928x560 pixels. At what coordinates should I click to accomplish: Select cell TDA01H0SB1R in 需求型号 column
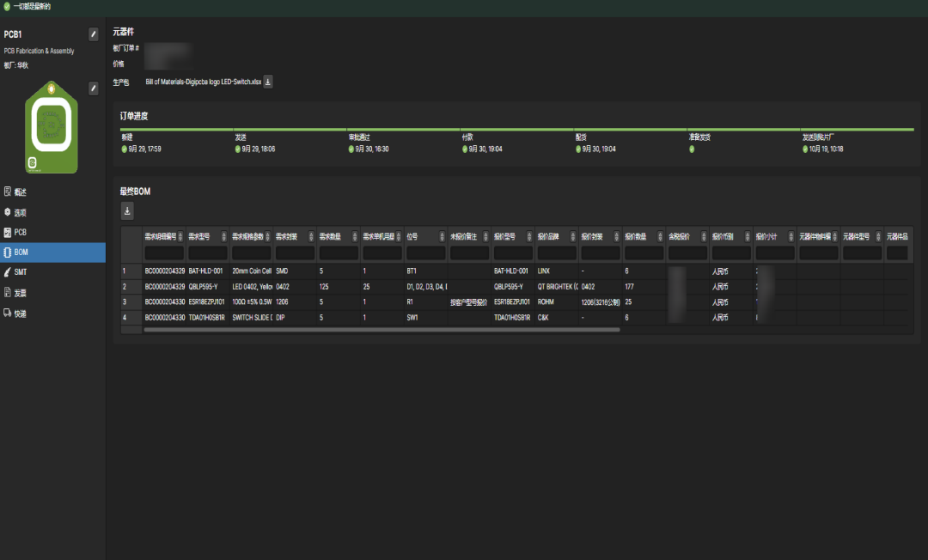pyautogui.click(x=208, y=318)
